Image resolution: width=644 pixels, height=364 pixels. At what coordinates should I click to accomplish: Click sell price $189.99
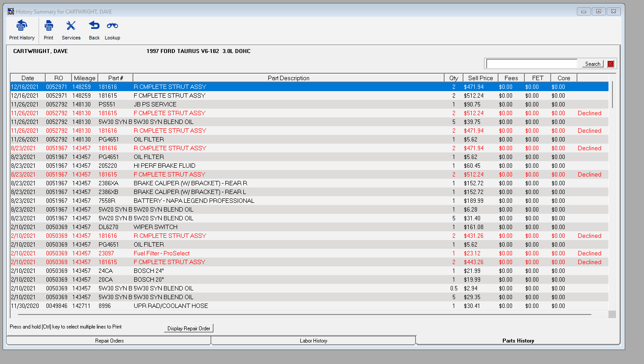[473, 201]
